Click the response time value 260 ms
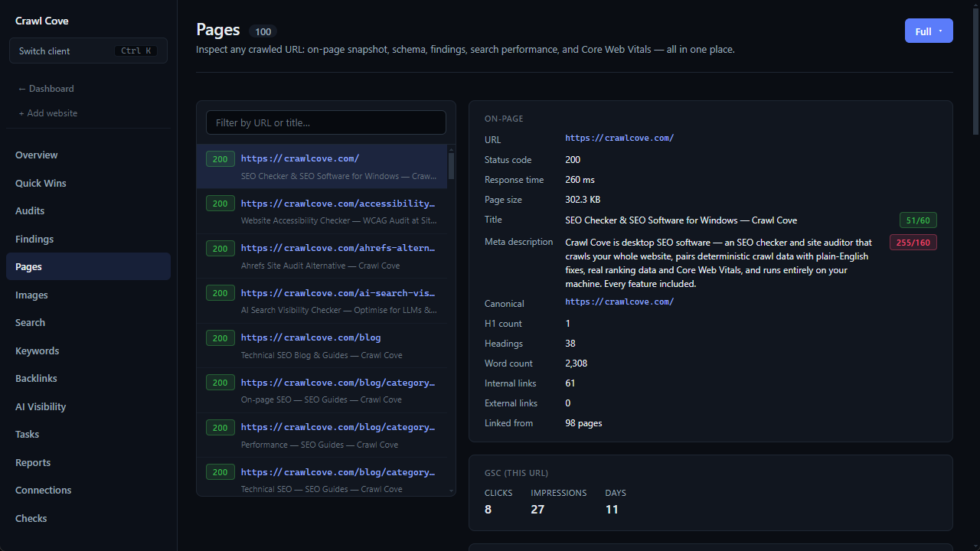980x551 pixels. (x=580, y=180)
